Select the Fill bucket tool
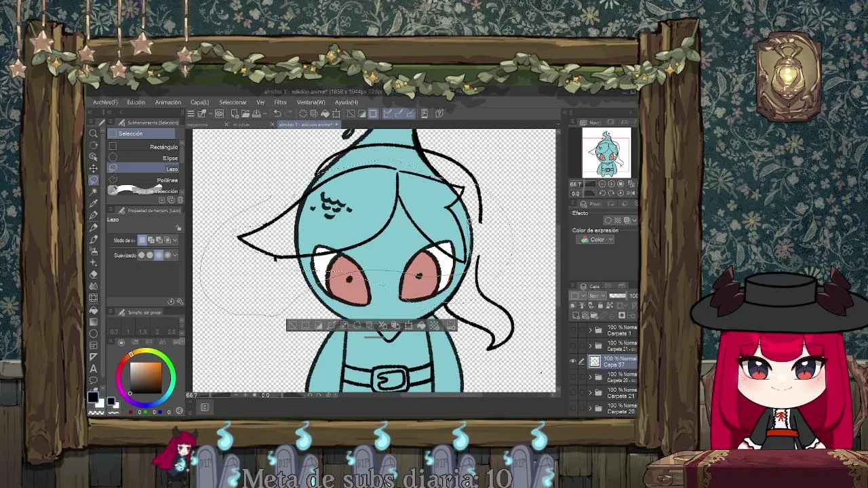The width and height of the screenshot is (868, 488). [x=94, y=310]
